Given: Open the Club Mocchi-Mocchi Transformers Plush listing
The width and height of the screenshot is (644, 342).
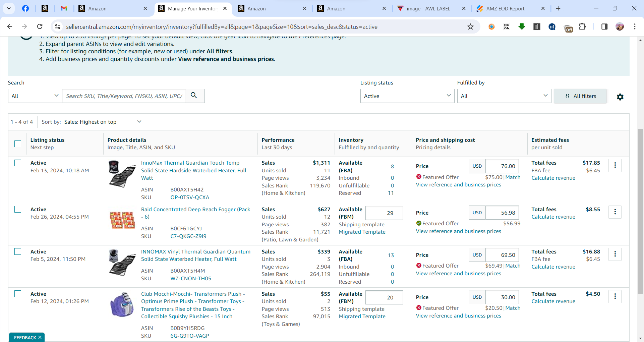Looking at the screenshot, I should click(x=193, y=305).
